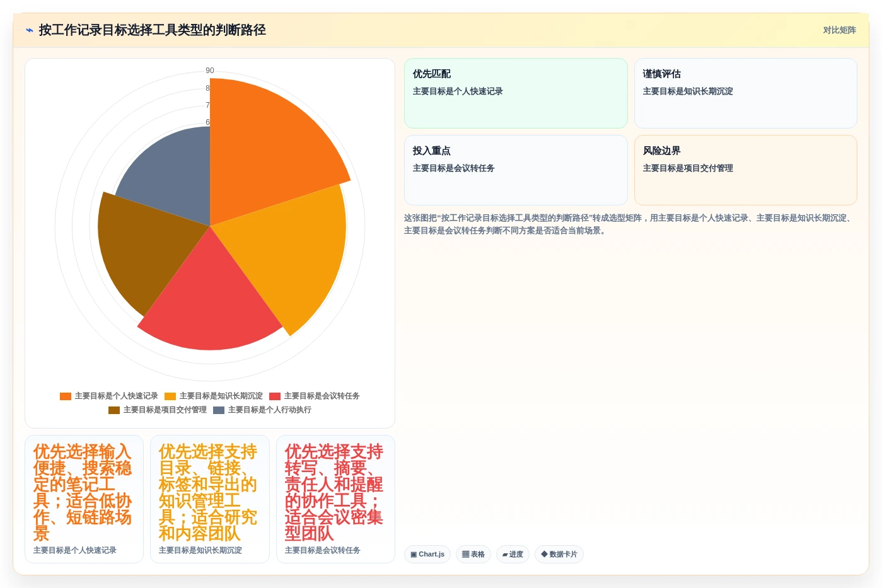882x588 pixels.
Task: Select the 表格 tag chip
Action: click(473, 555)
